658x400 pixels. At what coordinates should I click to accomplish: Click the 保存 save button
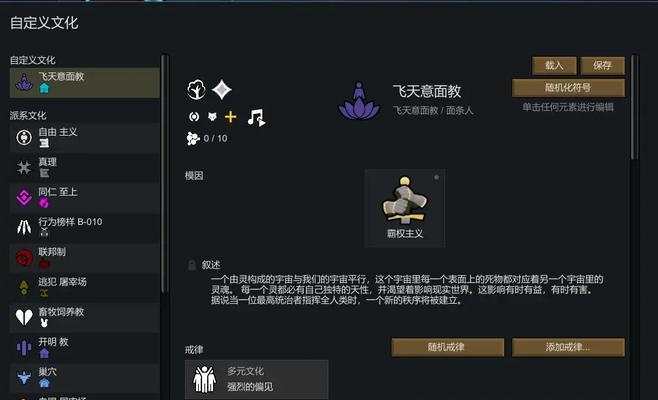pyautogui.click(x=603, y=65)
